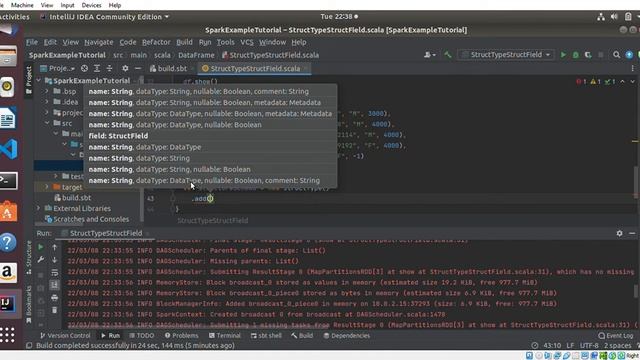The image size is (640, 360).
Task: Expand the .idea folder
Action: click(47, 102)
